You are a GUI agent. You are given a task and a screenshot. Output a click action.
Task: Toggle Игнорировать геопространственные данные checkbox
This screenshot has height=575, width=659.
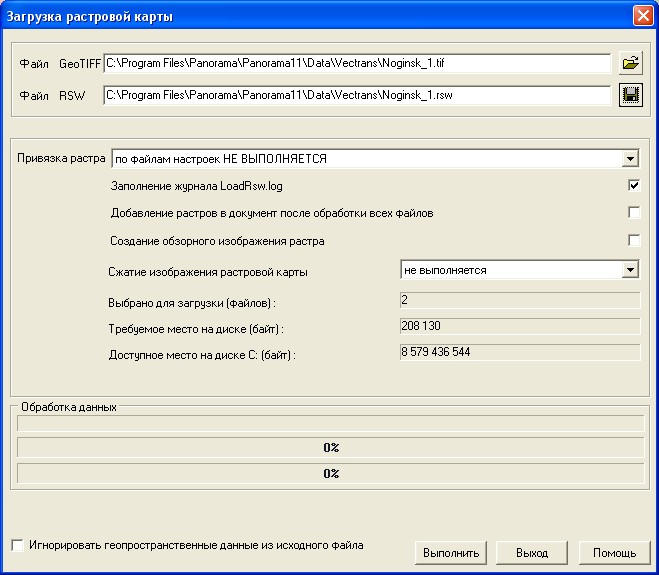coord(18,545)
